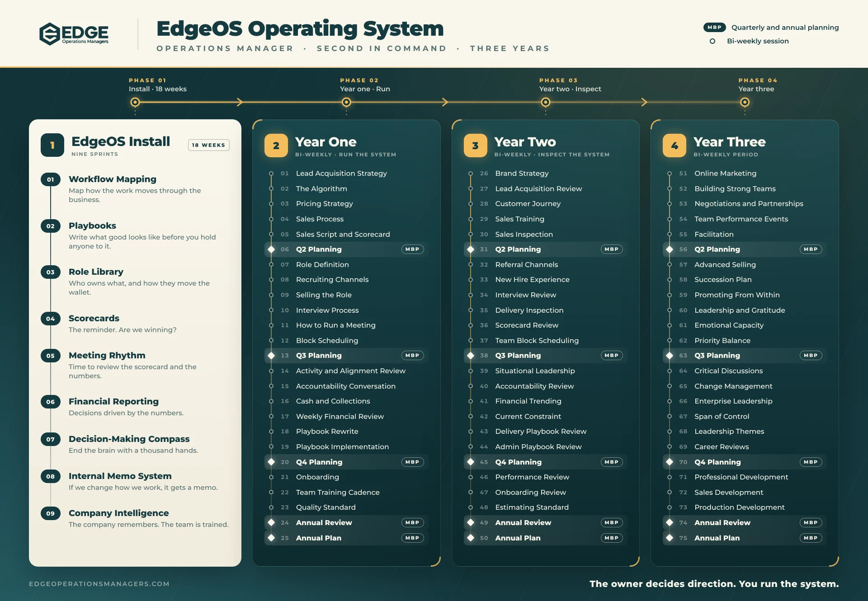Select session 17 Weekly Financial Review

pyautogui.click(x=346, y=417)
